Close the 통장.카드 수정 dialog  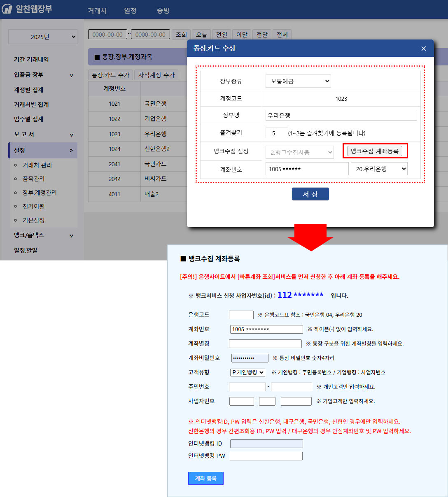point(424,49)
